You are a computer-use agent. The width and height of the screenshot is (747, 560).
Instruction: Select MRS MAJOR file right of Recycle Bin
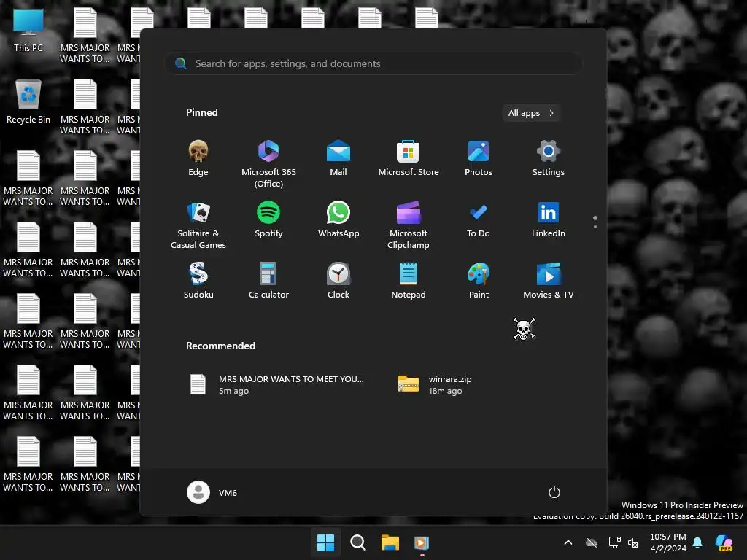click(x=85, y=106)
